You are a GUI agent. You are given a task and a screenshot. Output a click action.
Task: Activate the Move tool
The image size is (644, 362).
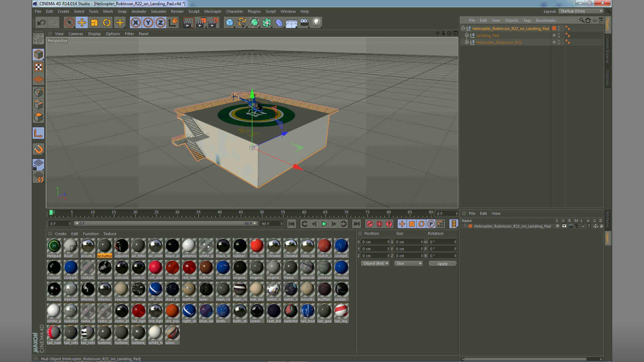coord(82,23)
